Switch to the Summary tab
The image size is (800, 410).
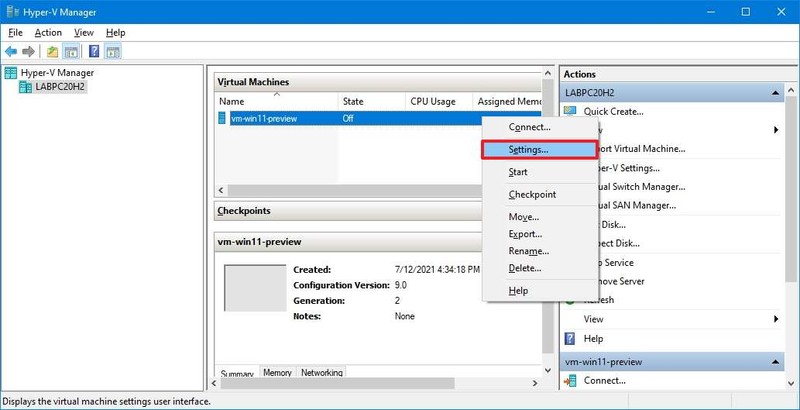click(x=237, y=373)
